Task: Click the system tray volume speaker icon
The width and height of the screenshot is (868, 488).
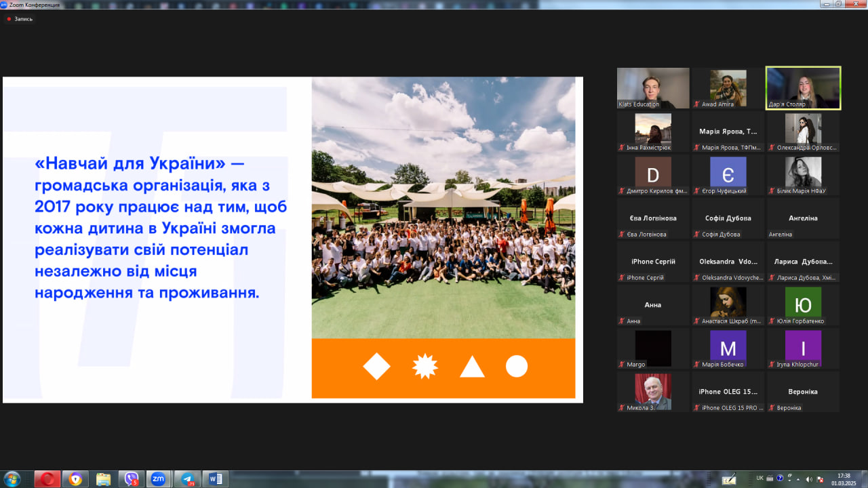Action: (808, 479)
